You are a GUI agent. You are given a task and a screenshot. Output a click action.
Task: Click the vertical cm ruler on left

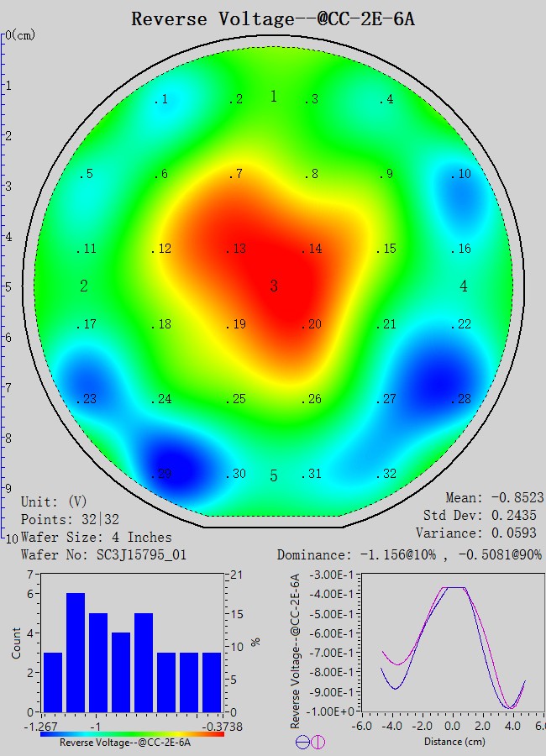[4, 286]
